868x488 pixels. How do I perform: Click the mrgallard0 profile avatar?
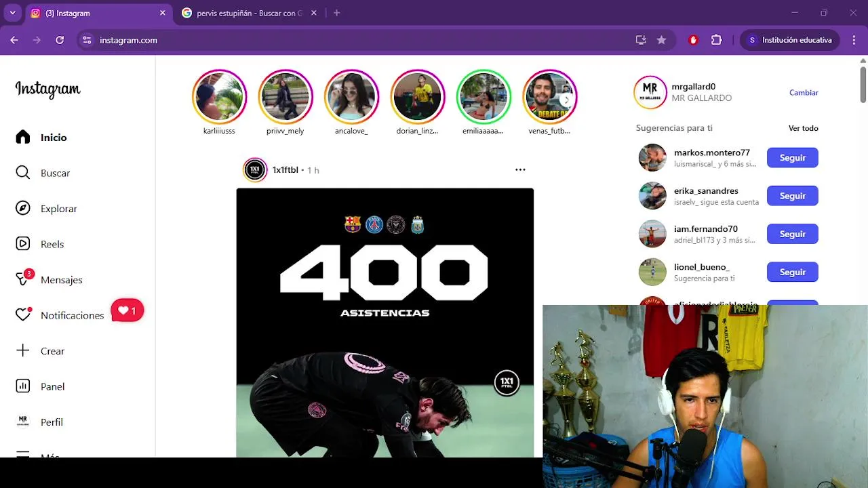(x=650, y=92)
